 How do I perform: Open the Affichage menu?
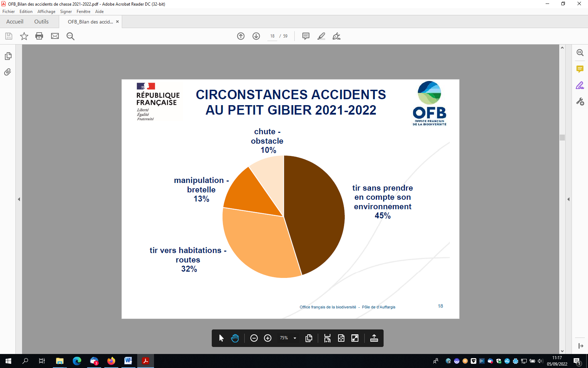pyautogui.click(x=46, y=12)
